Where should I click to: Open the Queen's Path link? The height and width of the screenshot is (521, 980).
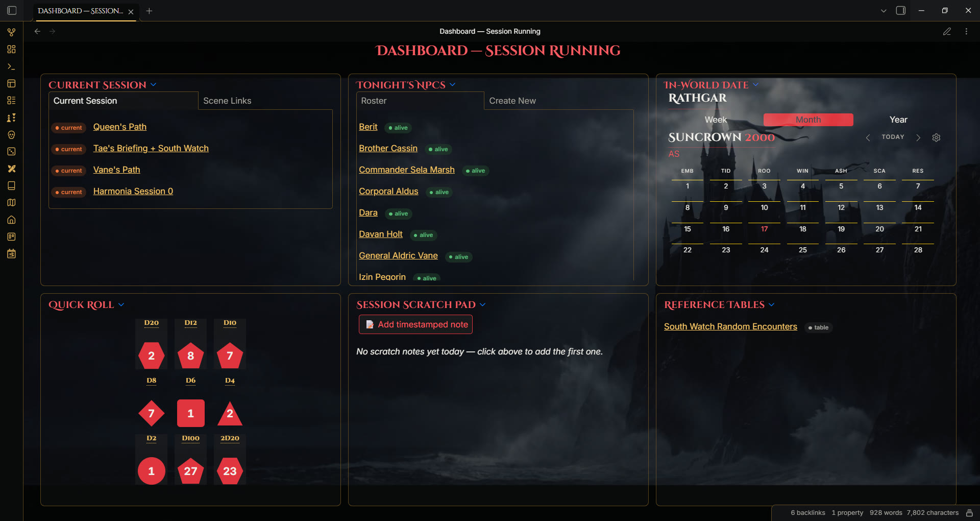(120, 127)
